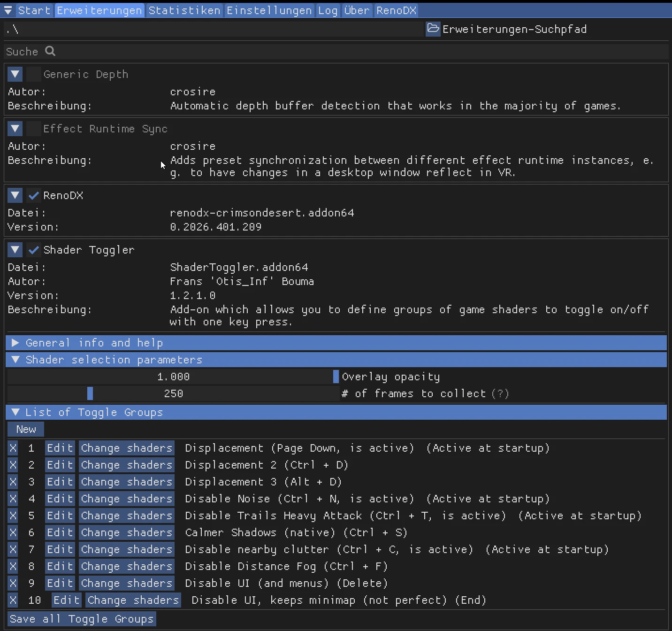Uncheck the Shader Toggler add-on
Viewport: 672px width, 631px height.
tap(33, 250)
